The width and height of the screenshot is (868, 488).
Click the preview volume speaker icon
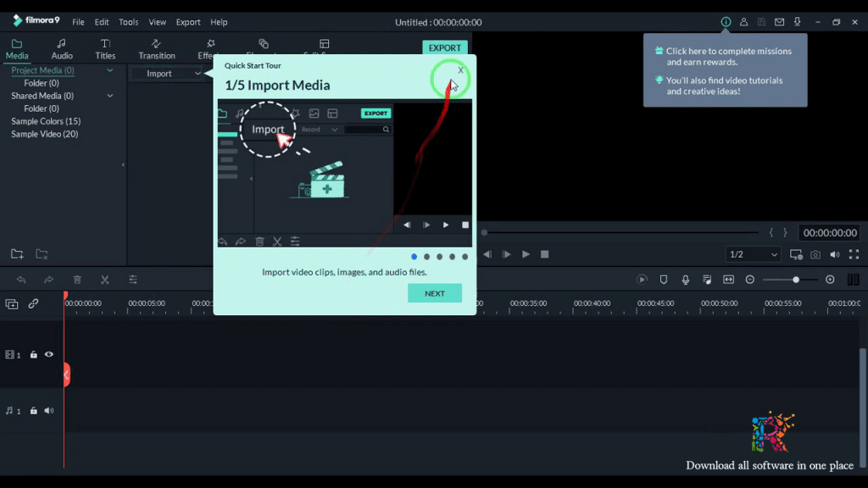[835, 254]
